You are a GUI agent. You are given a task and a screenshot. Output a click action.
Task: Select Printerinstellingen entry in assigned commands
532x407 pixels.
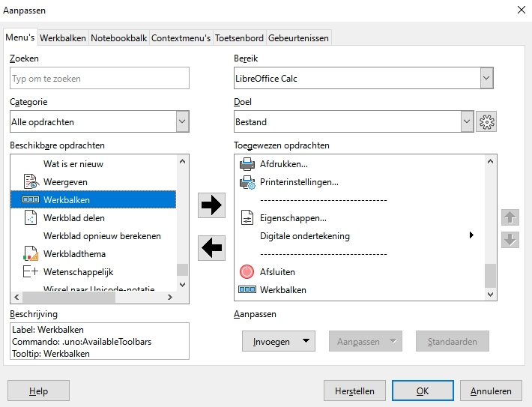tap(298, 182)
